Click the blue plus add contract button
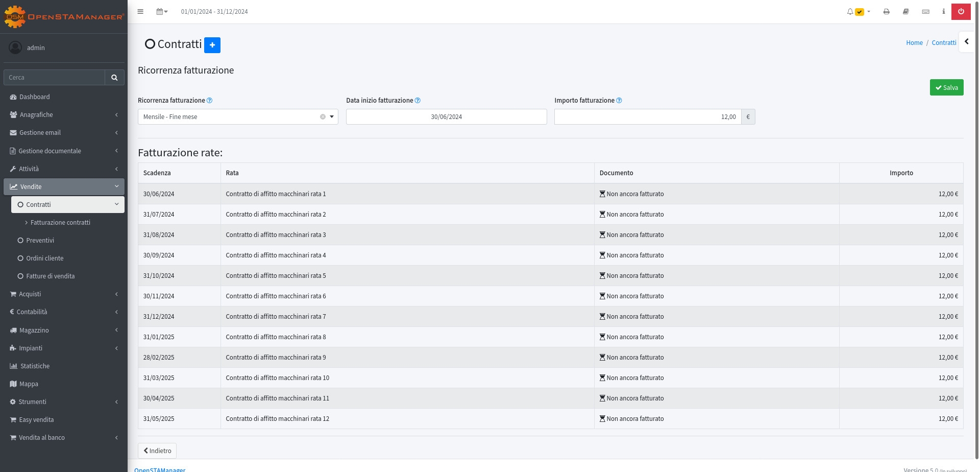Screen dimensions: 980x472 click(212, 45)
